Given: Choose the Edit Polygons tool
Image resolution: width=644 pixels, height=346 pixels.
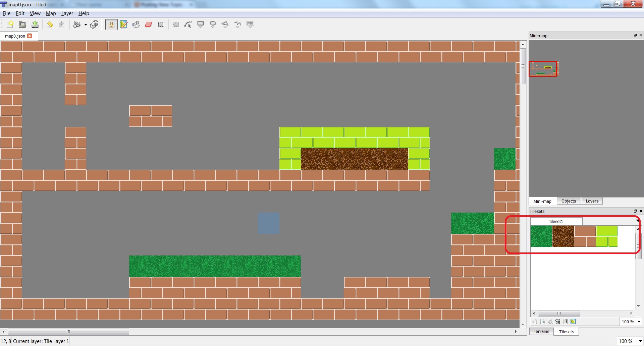Looking at the screenshot, I should 188,24.
